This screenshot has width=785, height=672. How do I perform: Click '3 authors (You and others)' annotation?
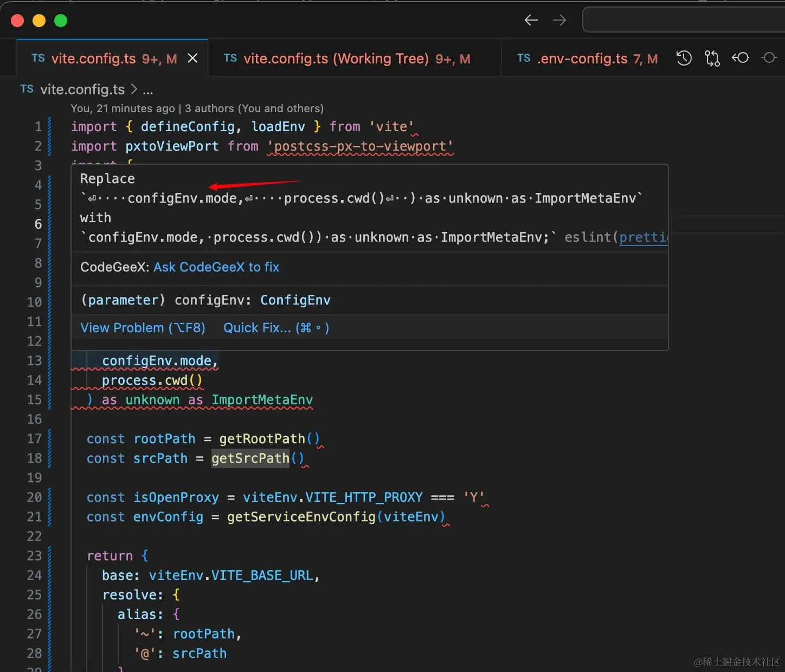click(x=254, y=108)
